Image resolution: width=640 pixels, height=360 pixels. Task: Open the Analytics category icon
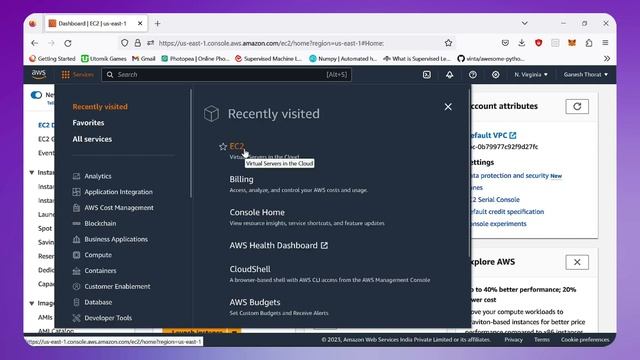click(x=76, y=176)
